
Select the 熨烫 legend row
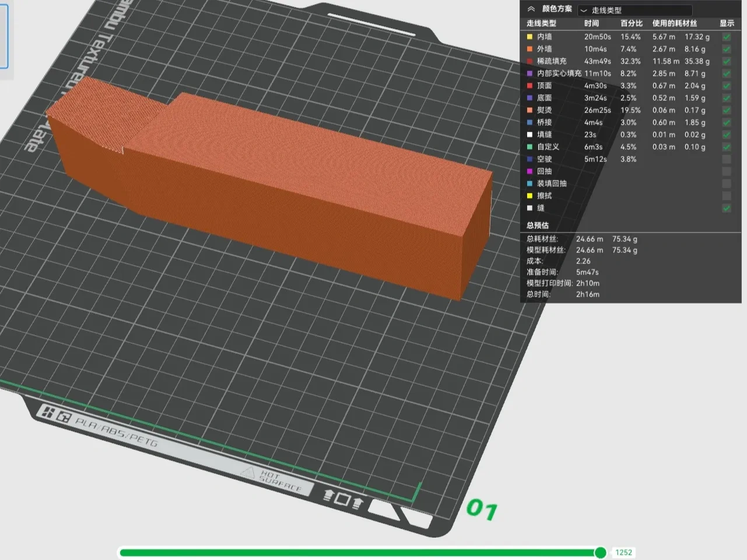point(630,110)
